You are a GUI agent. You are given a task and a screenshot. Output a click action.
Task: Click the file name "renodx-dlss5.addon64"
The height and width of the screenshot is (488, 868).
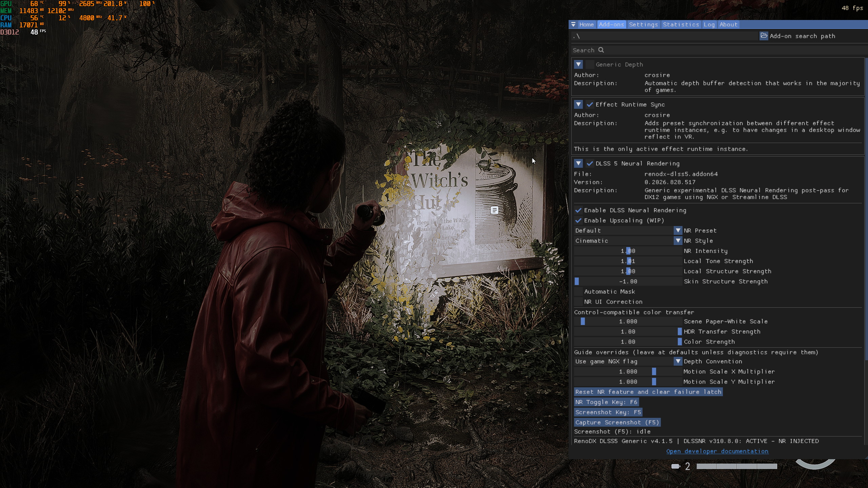681,174
